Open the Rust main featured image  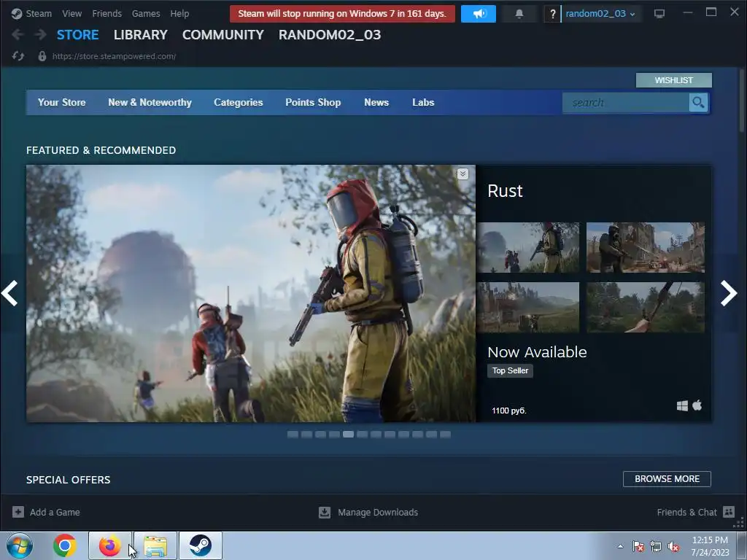[251, 293]
